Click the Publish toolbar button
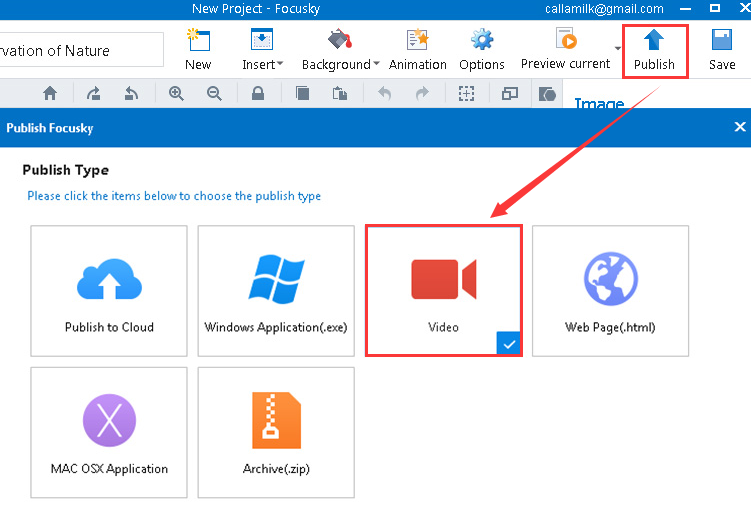The height and width of the screenshot is (506, 751). pos(654,50)
